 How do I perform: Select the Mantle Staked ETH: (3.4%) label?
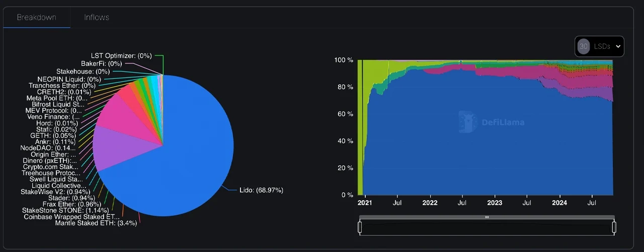pyautogui.click(x=96, y=223)
